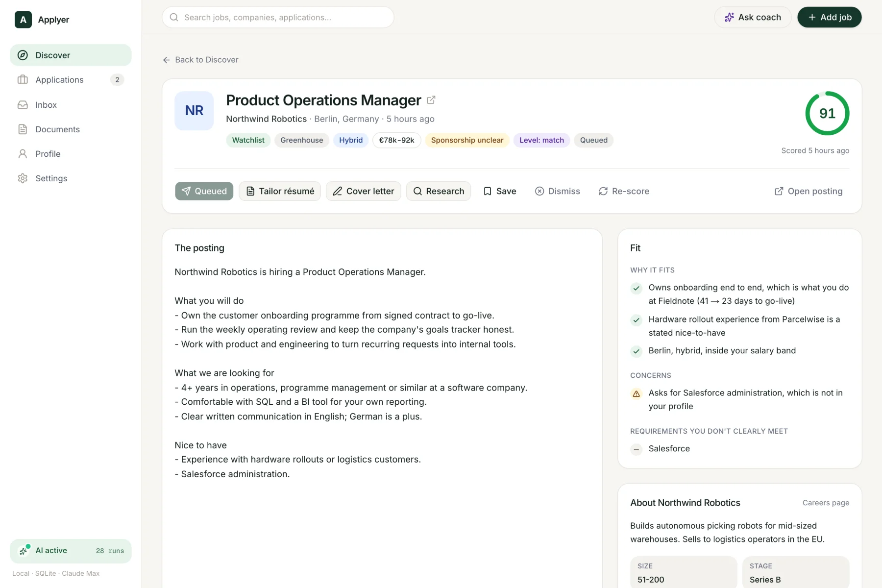Viewport: 882px width, 588px height.
Task: Toggle the Queued action button
Action: click(204, 191)
